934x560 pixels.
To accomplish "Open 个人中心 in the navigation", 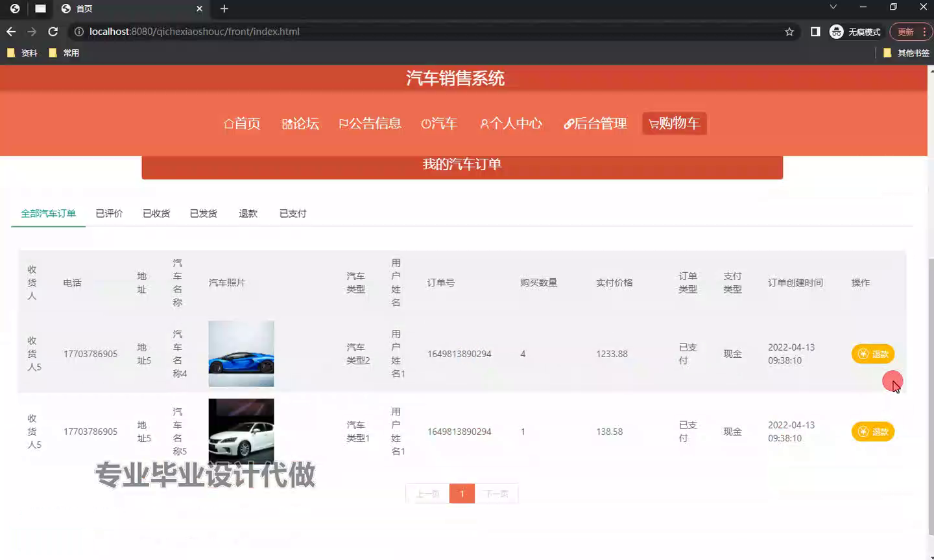I will 510,123.
